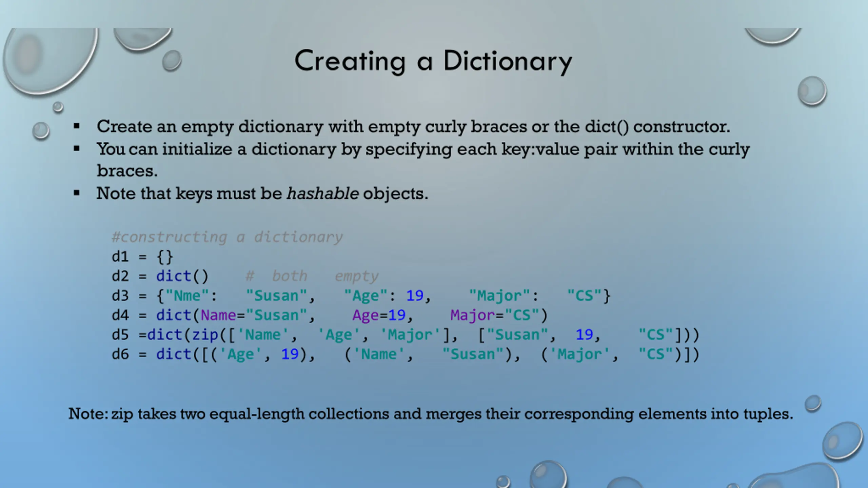The height and width of the screenshot is (488, 868).
Task: Click the comment "#constructing a dictionary"
Action: [227, 237]
